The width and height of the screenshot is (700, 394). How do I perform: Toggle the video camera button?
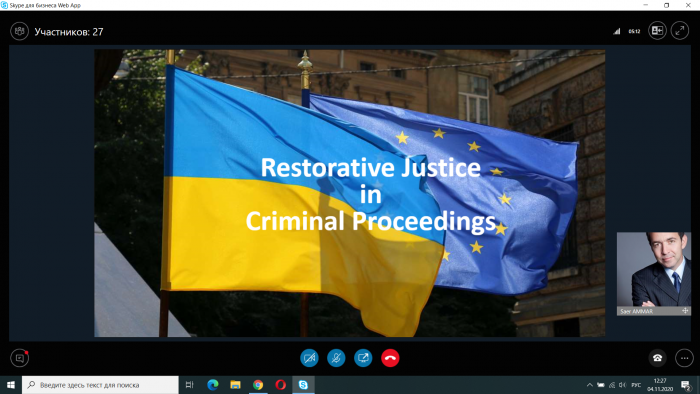(309, 358)
